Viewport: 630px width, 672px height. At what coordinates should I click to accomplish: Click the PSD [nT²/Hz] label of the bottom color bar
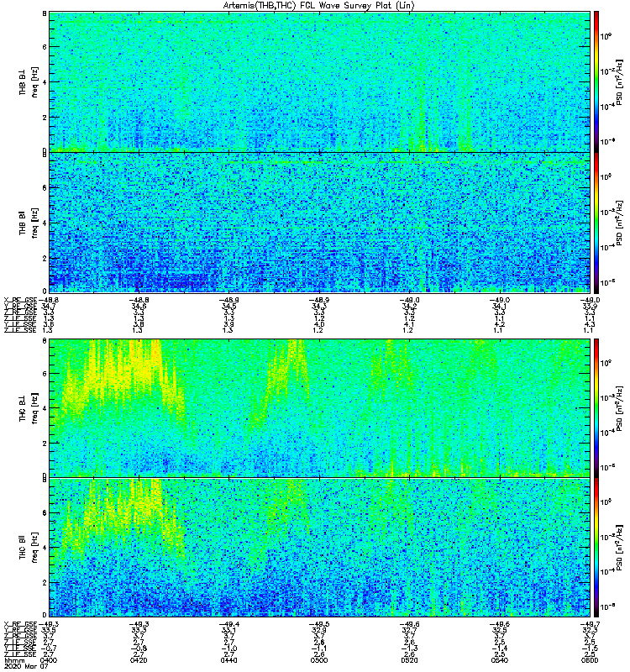619,548
